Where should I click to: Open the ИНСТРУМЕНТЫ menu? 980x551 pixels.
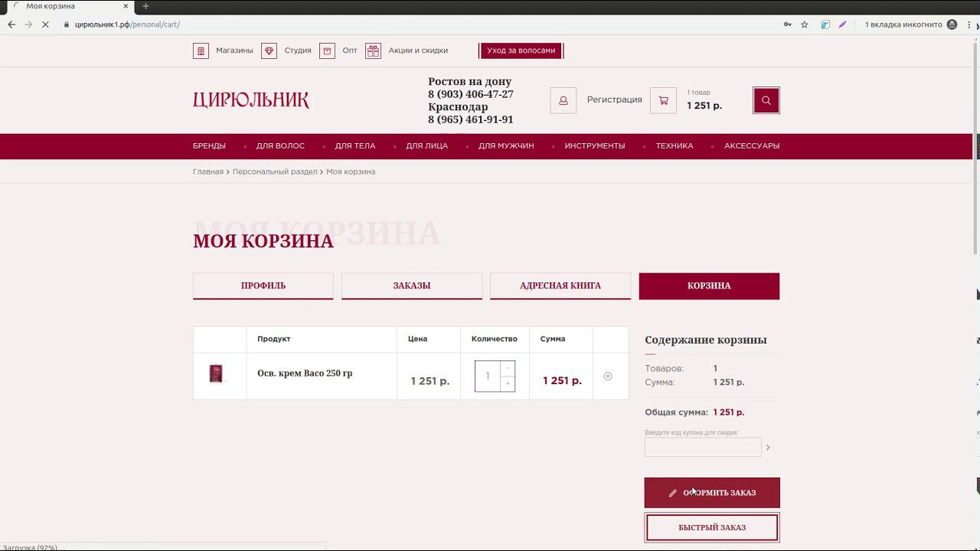point(595,146)
